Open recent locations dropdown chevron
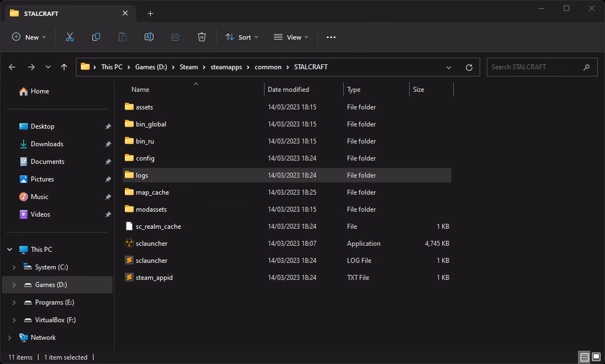This screenshot has height=364, width=605. (48, 67)
